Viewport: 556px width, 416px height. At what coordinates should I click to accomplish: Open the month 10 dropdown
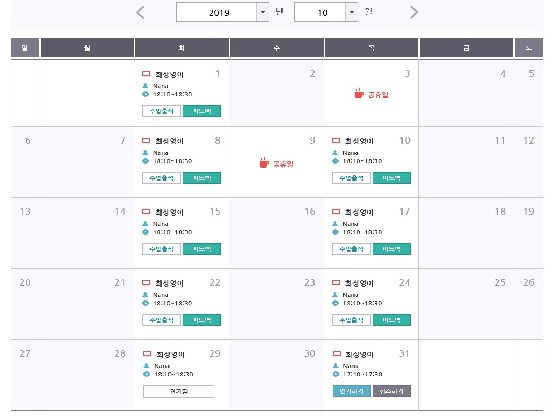pos(326,12)
